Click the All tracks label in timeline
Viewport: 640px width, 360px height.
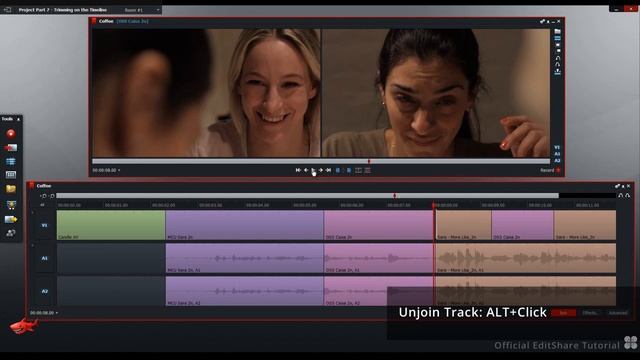(42, 205)
